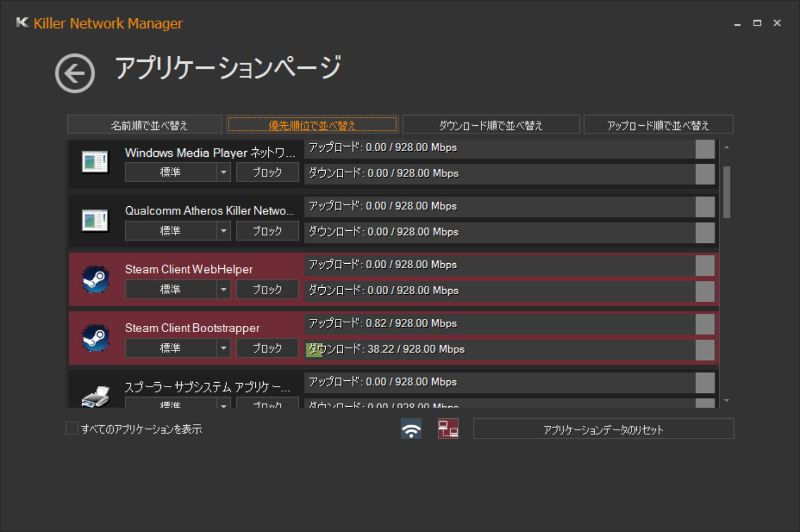Image resolution: width=800 pixels, height=532 pixels.
Task: Minimize the Killer Network Manager window
Action: point(737,24)
